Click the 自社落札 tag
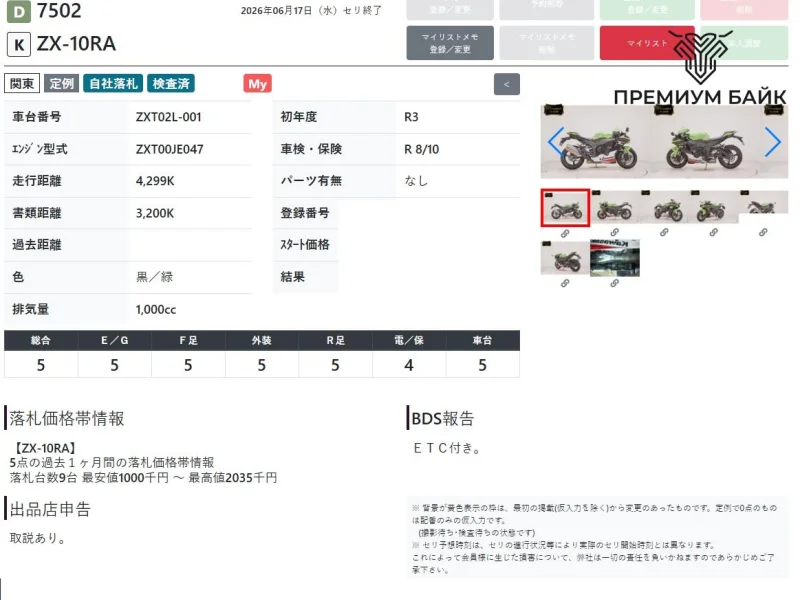Viewport: 800px width, 600px height. pos(113,84)
